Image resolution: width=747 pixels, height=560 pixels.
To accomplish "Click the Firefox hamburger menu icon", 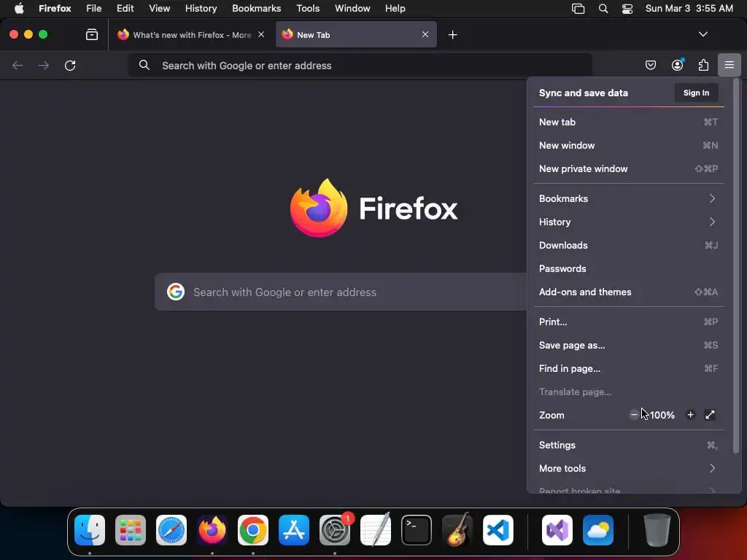I will click(729, 65).
